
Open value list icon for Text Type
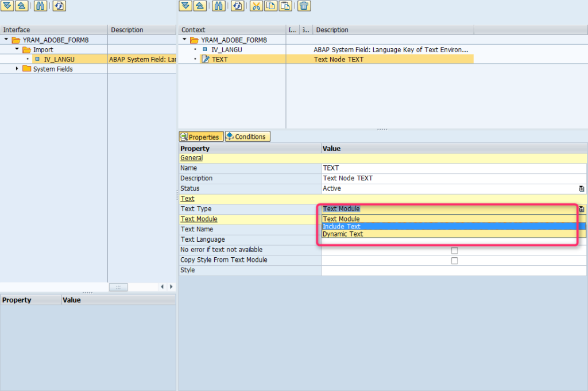582,209
